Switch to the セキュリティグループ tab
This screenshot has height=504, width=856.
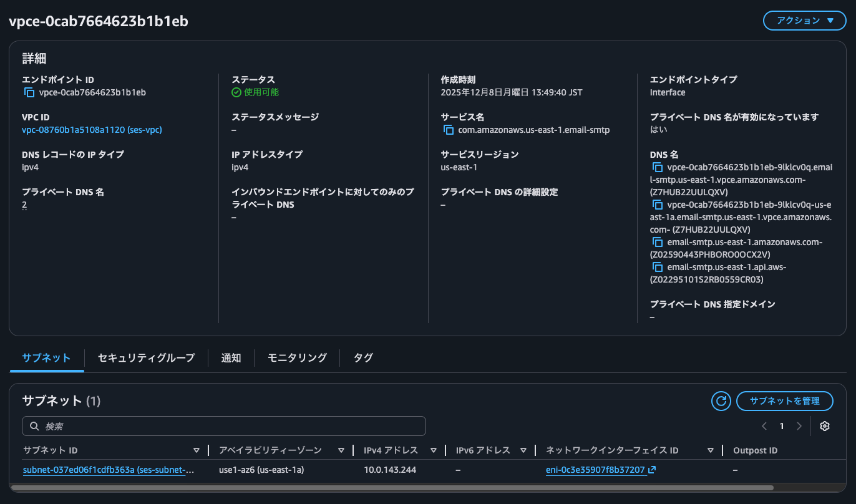[x=145, y=357]
